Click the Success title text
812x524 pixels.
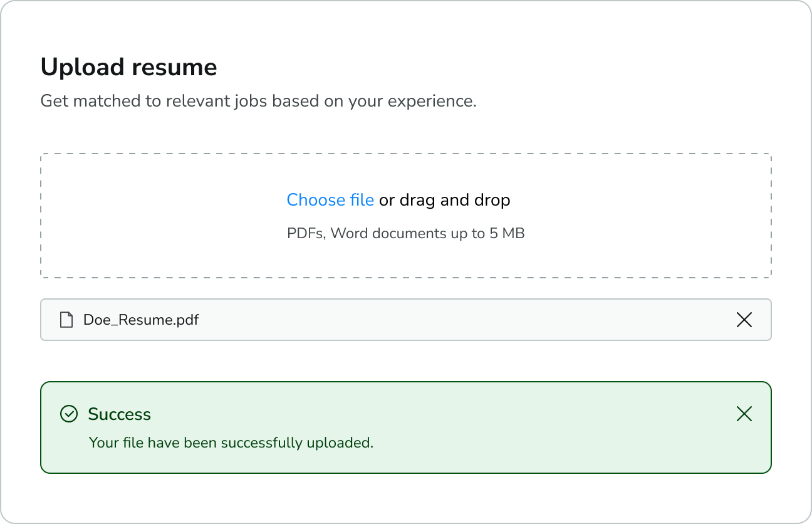[x=119, y=414]
